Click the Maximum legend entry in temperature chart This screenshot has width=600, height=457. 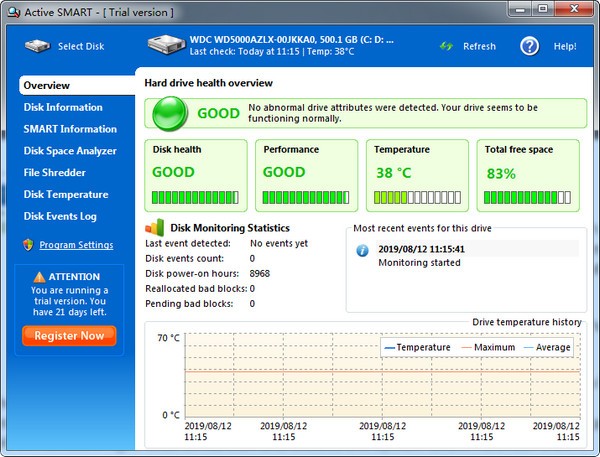coord(488,347)
